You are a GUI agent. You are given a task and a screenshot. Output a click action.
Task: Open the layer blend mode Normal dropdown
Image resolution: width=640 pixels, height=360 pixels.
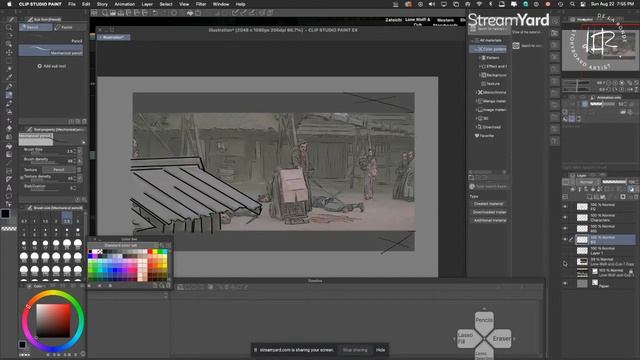click(587, 182)
